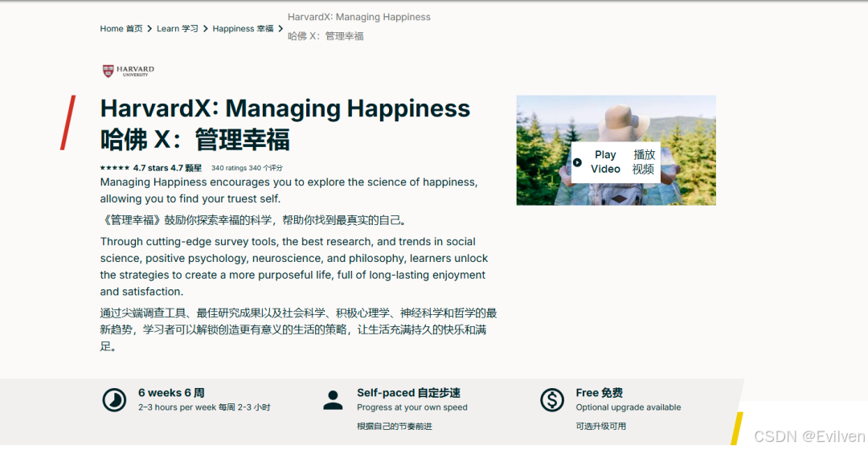
Task: Click the HarvardX: Managing Happiness breadcrumb text
Action: (358, 17)
